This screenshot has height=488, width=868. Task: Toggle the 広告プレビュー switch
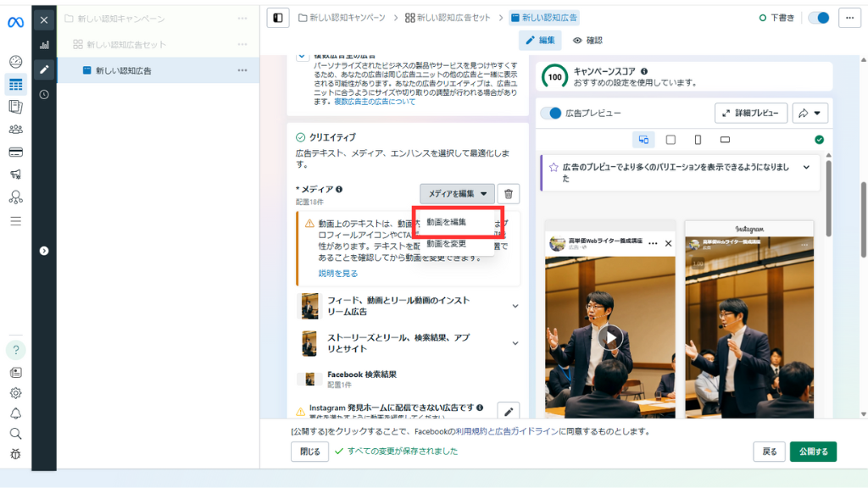pos(551,113)
